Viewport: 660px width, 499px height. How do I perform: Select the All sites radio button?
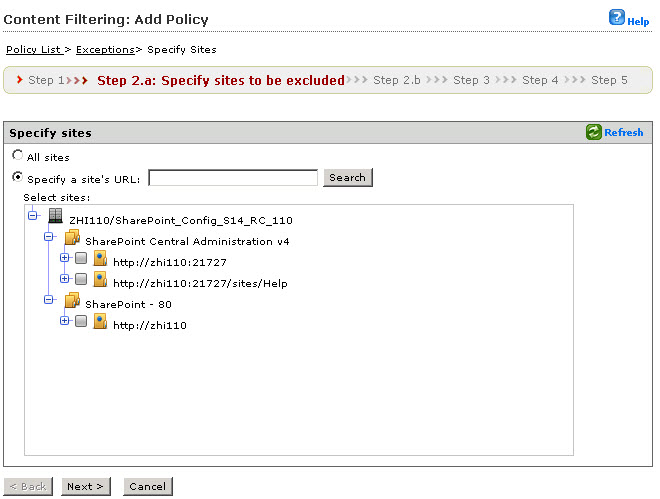18,156
